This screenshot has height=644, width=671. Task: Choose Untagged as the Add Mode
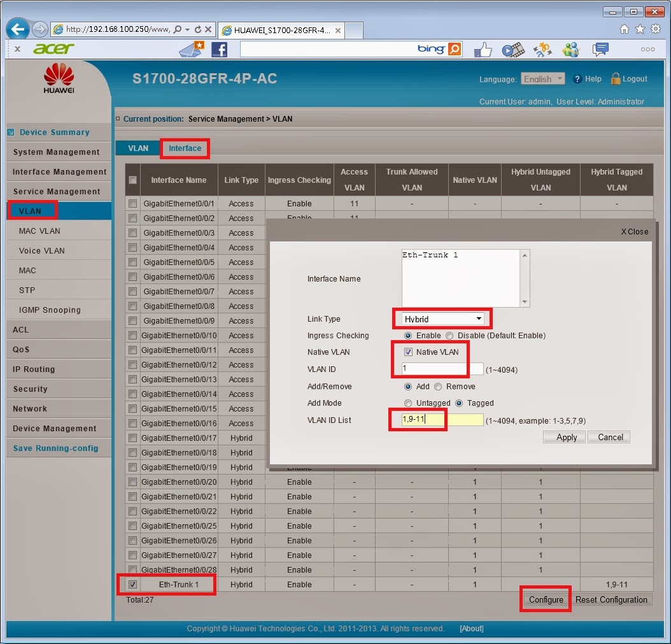coord(407,403)
